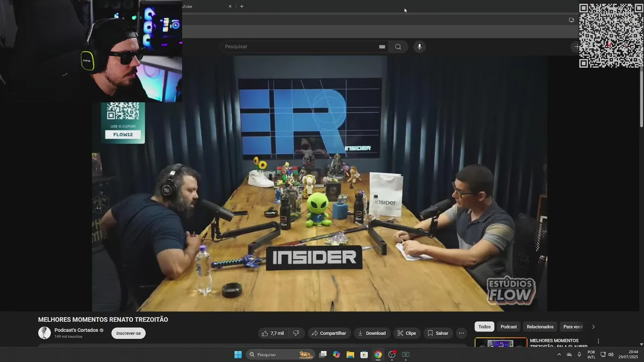
Task: Switch to Google Chrome in the taskbar
Action: 378,354
